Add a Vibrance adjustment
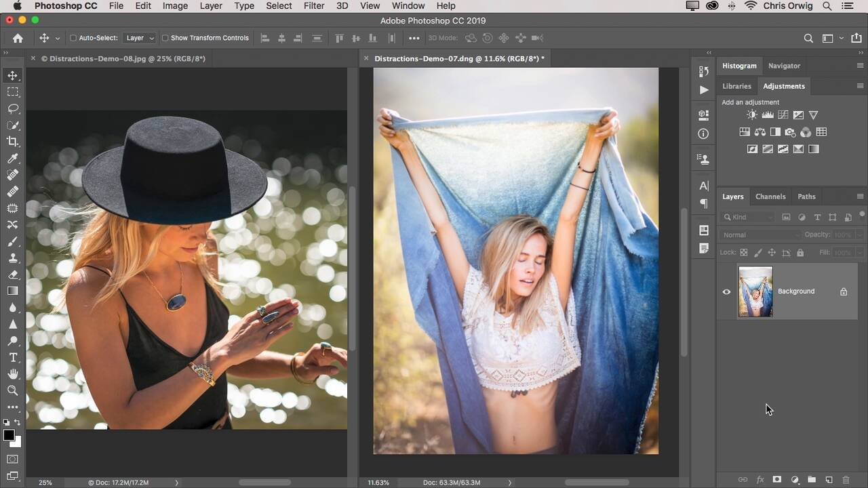This screenshot has width=868, height=488. click(814, 115)
